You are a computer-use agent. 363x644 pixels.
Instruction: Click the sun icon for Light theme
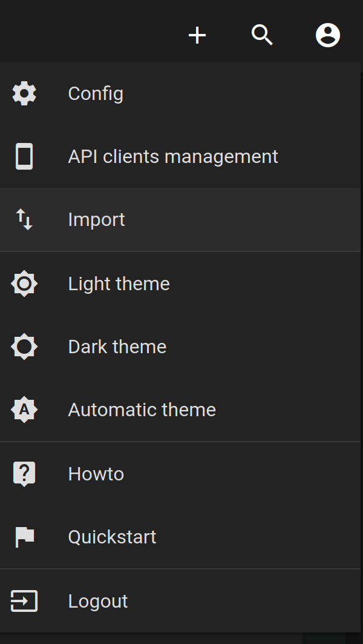24,284
